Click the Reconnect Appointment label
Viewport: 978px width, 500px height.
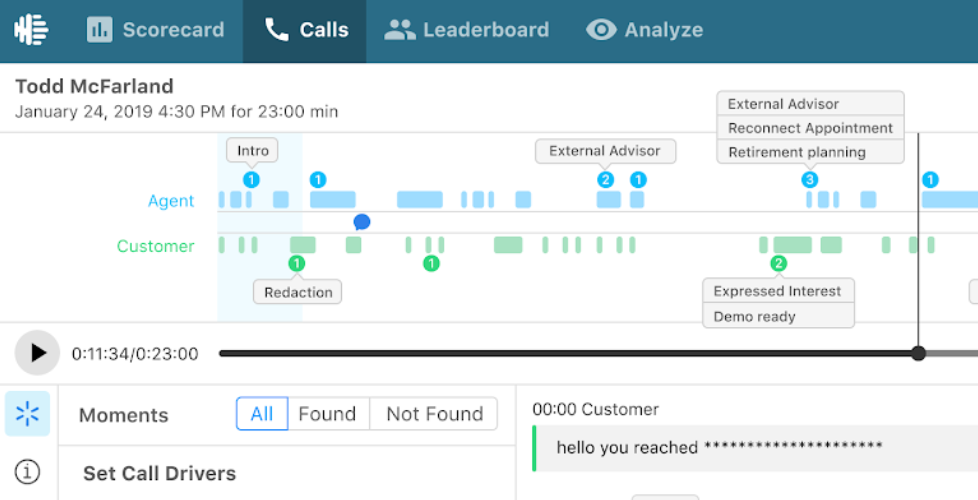pos(810,128)
